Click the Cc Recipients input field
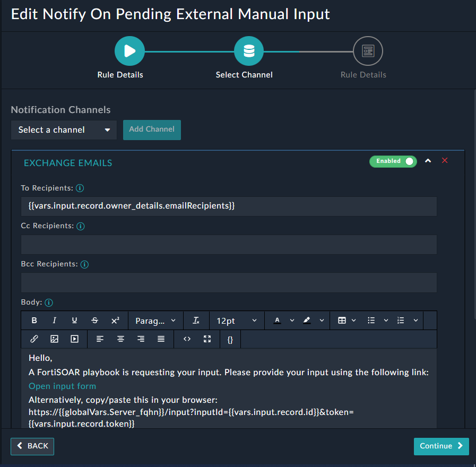Screen dimensions: 476x467 coord(228,245)
